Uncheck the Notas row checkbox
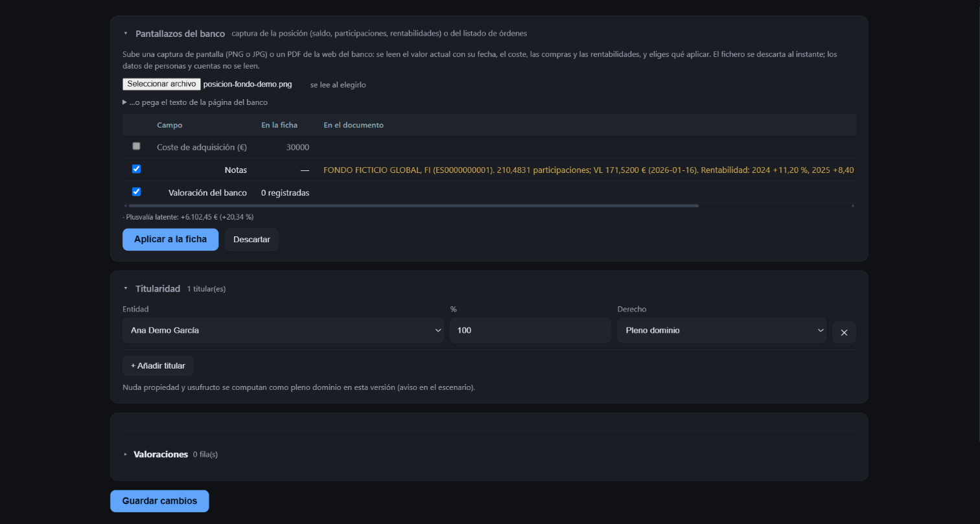Screen dimensions: 980x524 point(136,169)
